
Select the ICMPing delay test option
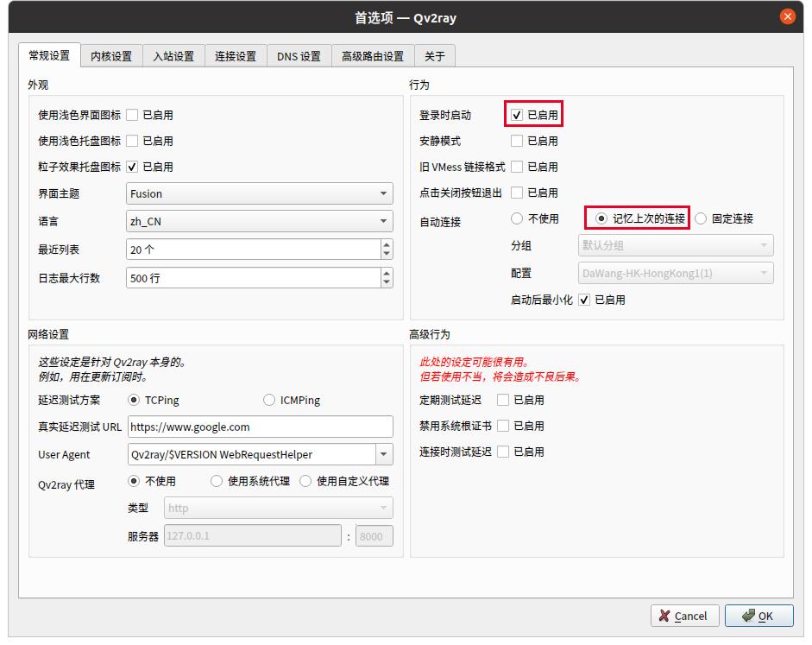tap(268, 400)
